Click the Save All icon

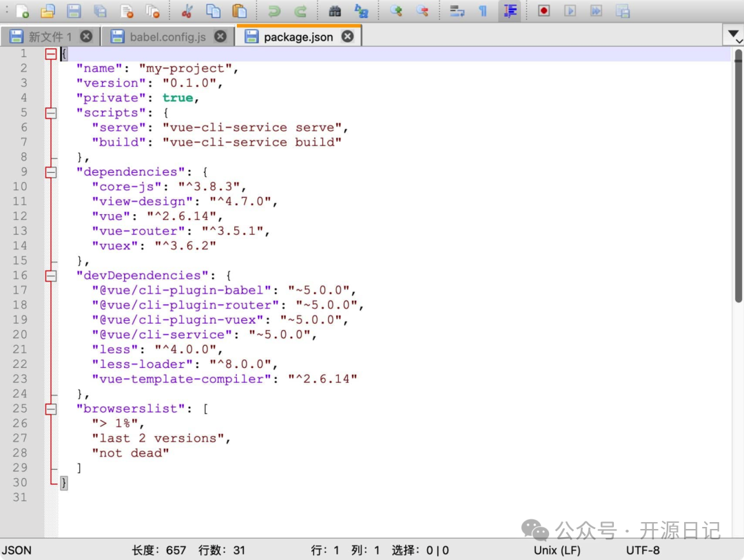pyautogui.click(x=100, y=10)
